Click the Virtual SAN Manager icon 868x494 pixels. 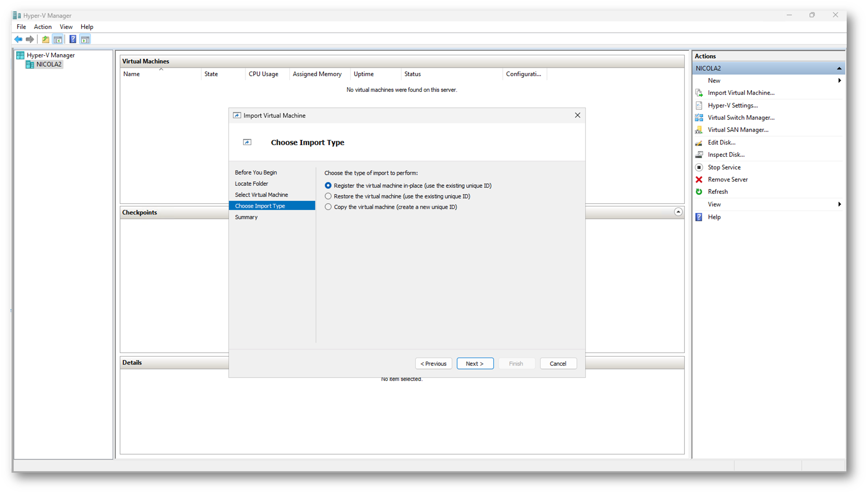tap(699, 130)
